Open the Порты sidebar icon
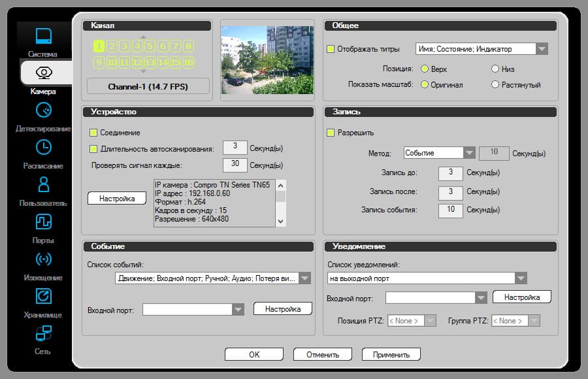Viewport: 588px width, 379px height. (44, 222)
